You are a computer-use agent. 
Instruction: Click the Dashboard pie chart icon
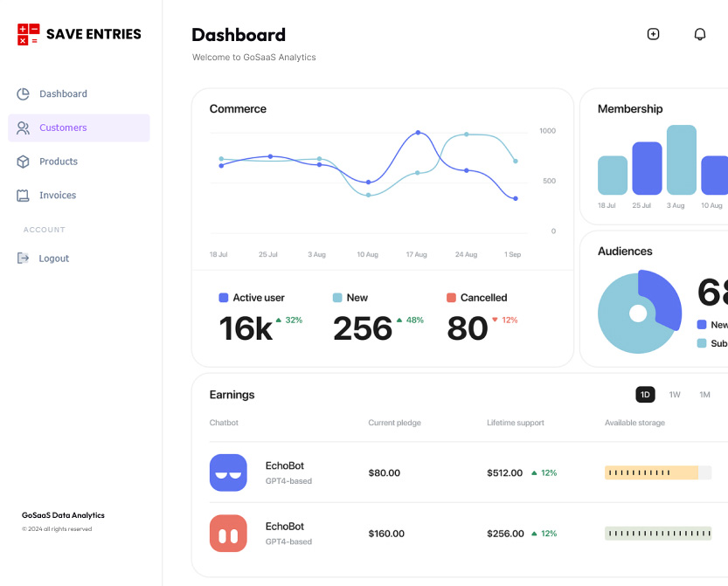point(24,94)
